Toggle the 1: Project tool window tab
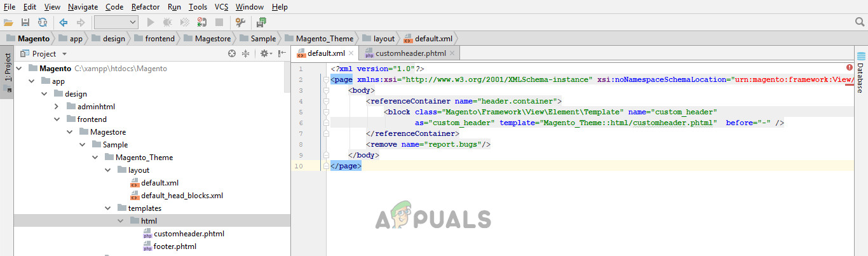Viewport: 868px width, 256px height. 7,67
